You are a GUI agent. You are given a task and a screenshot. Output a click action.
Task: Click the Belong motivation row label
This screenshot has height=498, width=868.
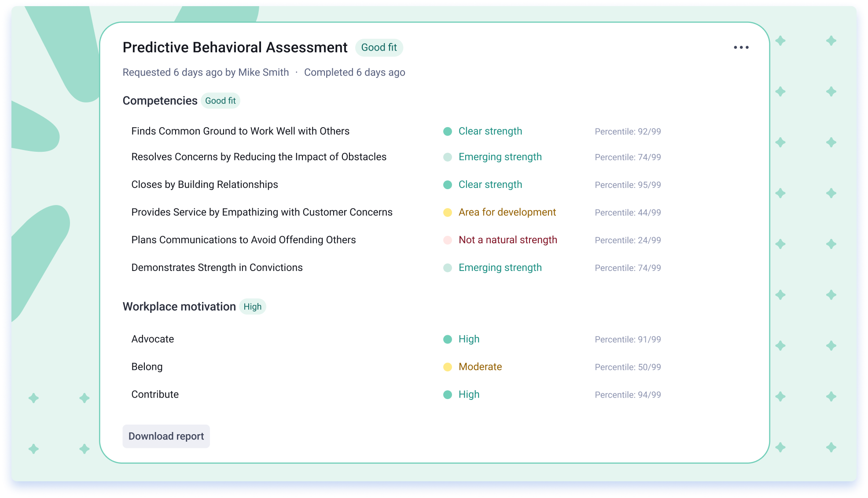click(147, 367)
